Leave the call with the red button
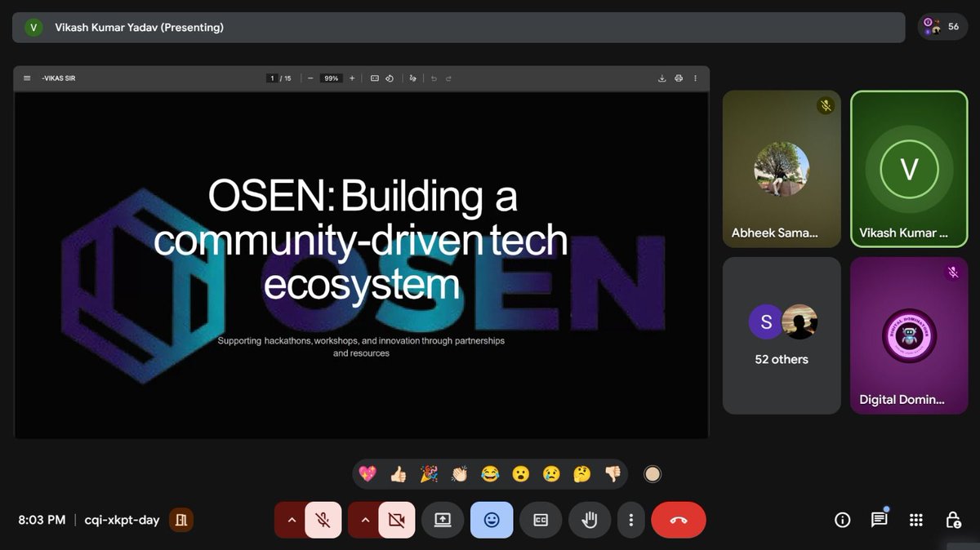The width and height of the screenshot is (980, 550). pyautogui.click(x=679, y=520)
